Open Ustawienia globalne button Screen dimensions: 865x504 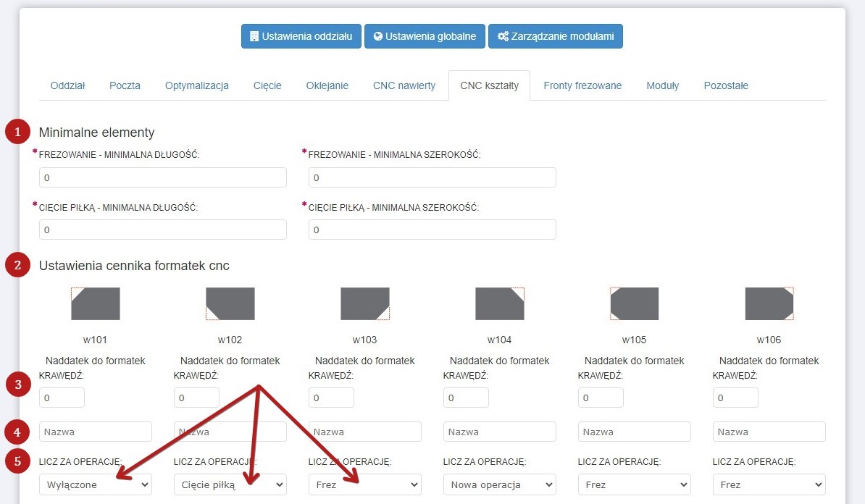coord(425,36)
